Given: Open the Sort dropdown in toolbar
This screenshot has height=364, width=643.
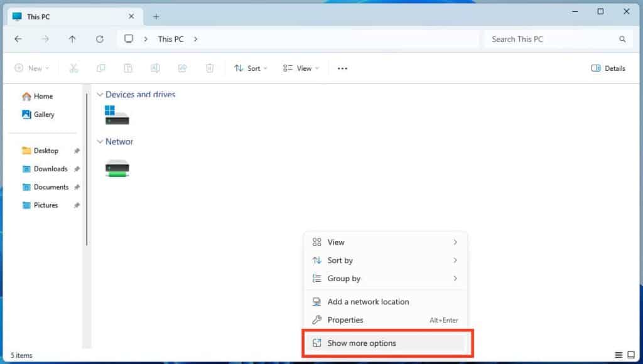Looking at the screenshot, I should [251, 68].
